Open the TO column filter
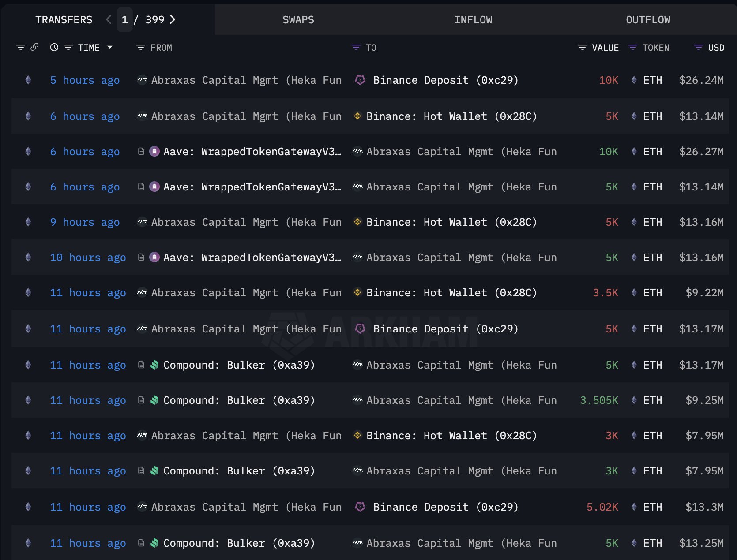This screenshot has height=560, width=737. click(356, 47)
